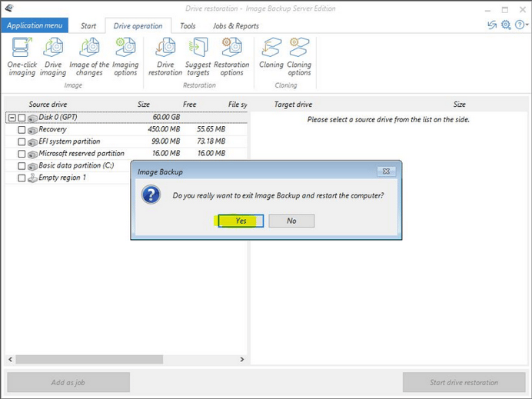Click the scroll right arrow of source list
Screen dimensions: 532x399
pyautogui.click(x=242, y=359)
